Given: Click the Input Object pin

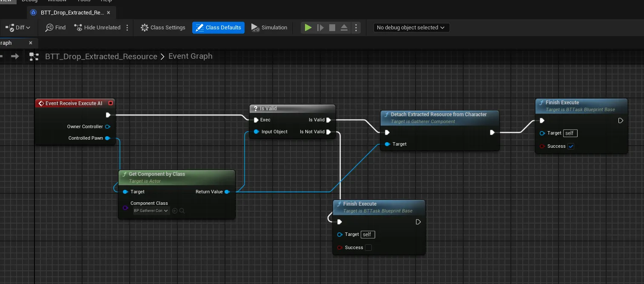Looking at the screenshot, I should pos(256,132).
